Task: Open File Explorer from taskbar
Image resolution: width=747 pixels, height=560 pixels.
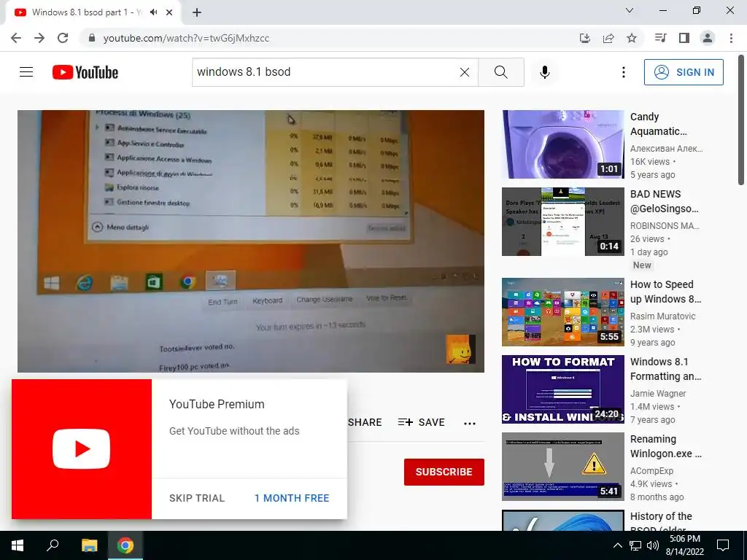Action: pos(89,545)
